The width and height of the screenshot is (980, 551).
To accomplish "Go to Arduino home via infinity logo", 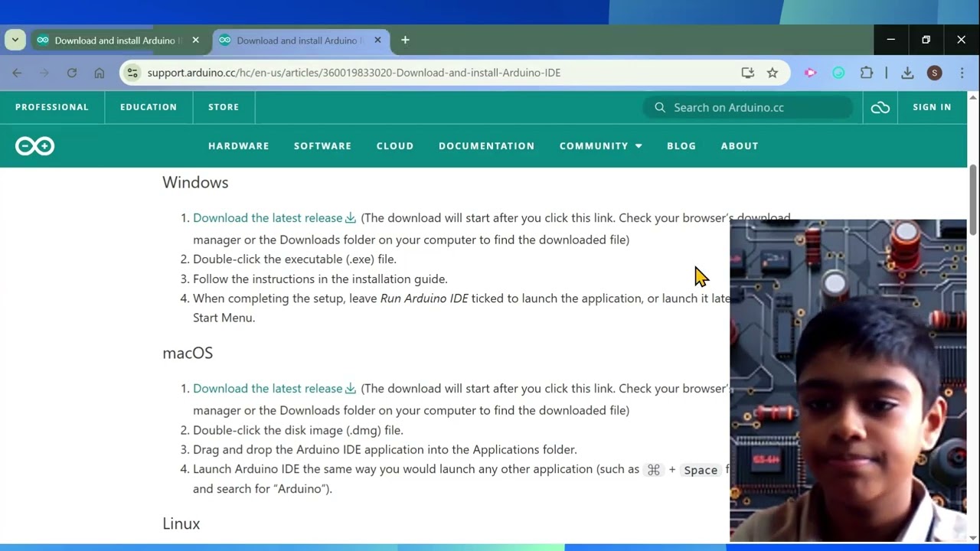I will (x=35, y=146).
